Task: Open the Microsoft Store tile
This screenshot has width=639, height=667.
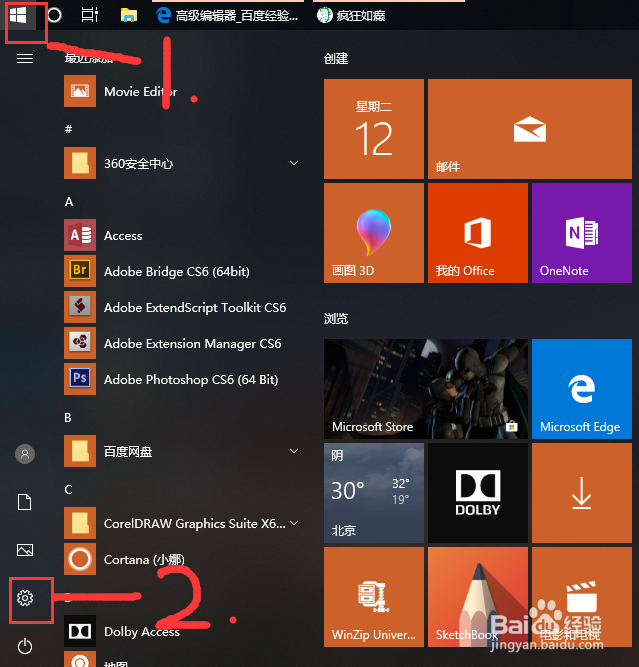Action: (426, 389)
